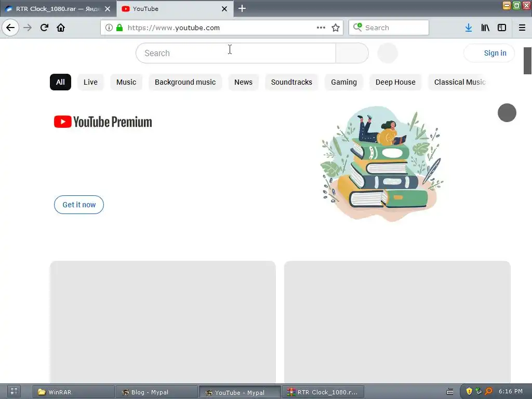Image resolution: width=532 pixels, height=399 pixels.
Task: Select the Deep House chip
Action: tap(395, 82)
